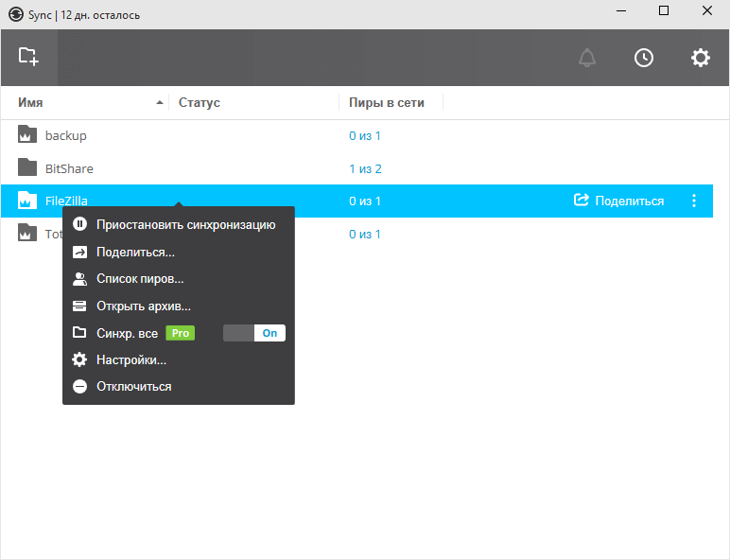This screenshot has height=560, width=730.
Task: Click the Синхр. все label
Action: [127, 334]
